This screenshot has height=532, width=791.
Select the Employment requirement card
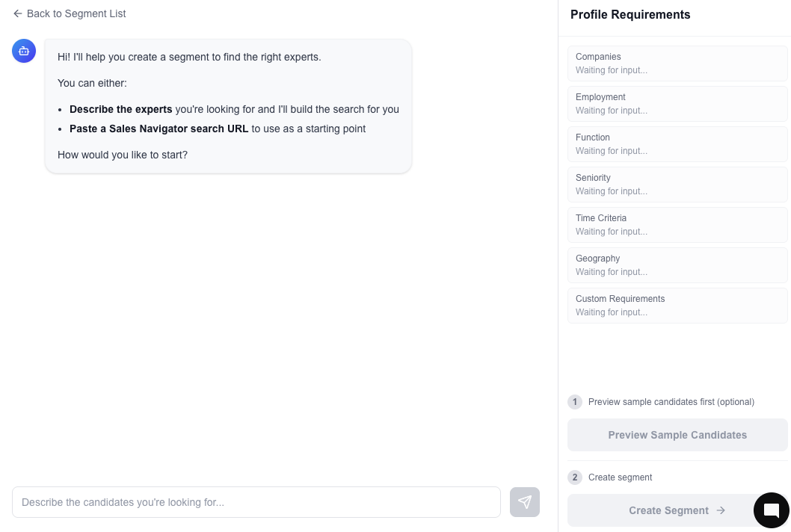[677, 104]
